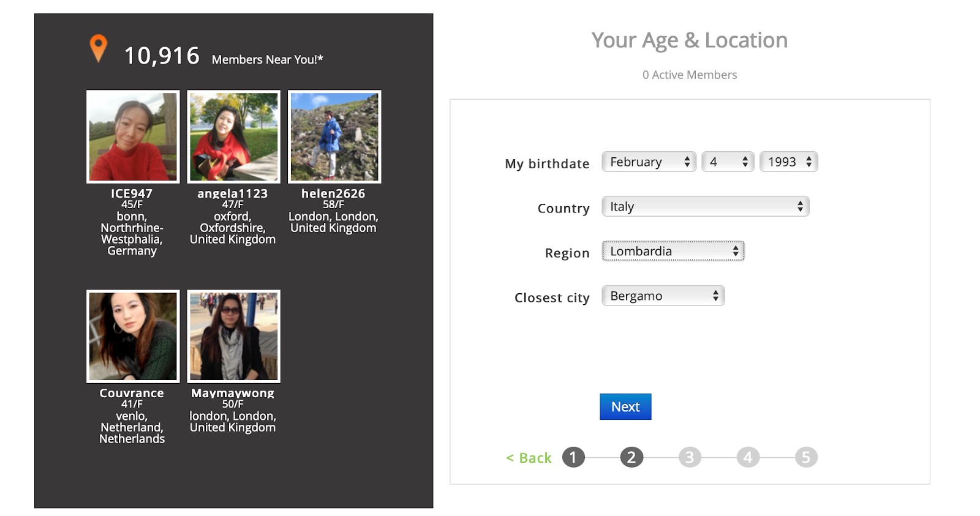Image resolution: width=980 pixels, height=516 pixels.
Task: Jump to step 1 circle
Action: coord(573,457)
